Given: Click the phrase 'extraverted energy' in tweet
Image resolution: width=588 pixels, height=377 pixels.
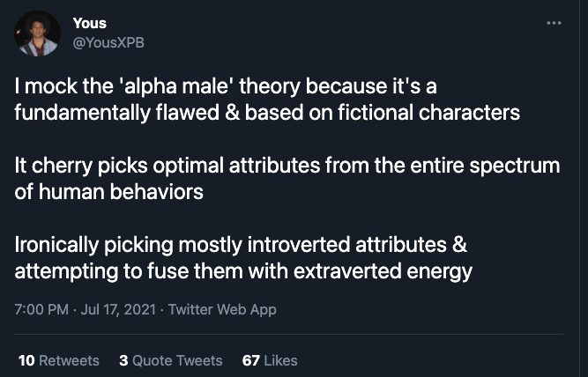Looking at the screenshot, I should point(383,271).
